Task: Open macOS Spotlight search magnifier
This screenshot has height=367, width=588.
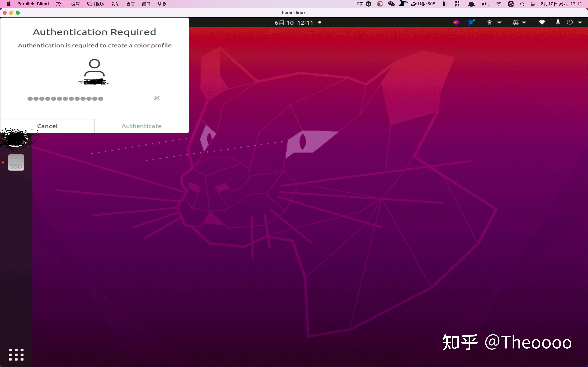Action: [x=522, y=4]
